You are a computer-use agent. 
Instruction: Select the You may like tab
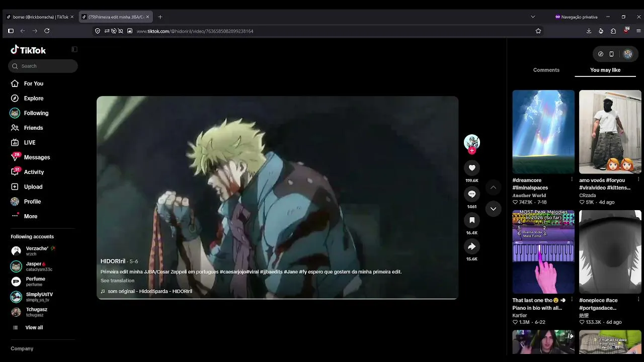coord(605,70)
